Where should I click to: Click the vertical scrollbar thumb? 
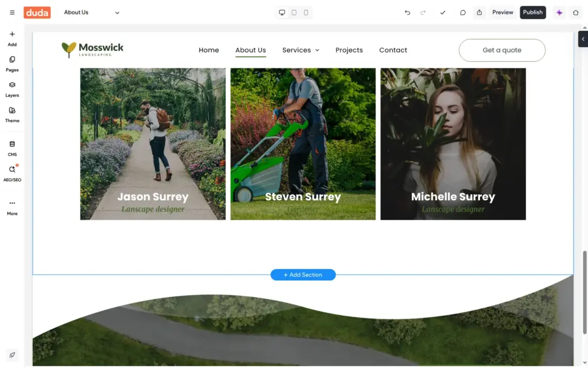(585, 292)
